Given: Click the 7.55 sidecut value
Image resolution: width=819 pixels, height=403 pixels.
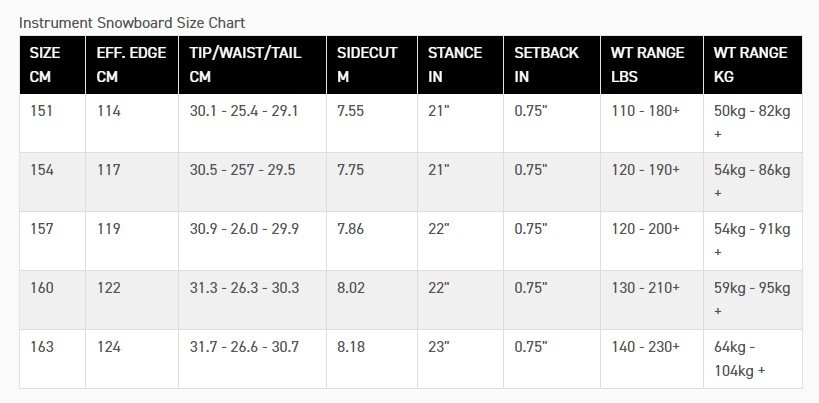Looking at the screenshot, I should click(x=372, y=123).
